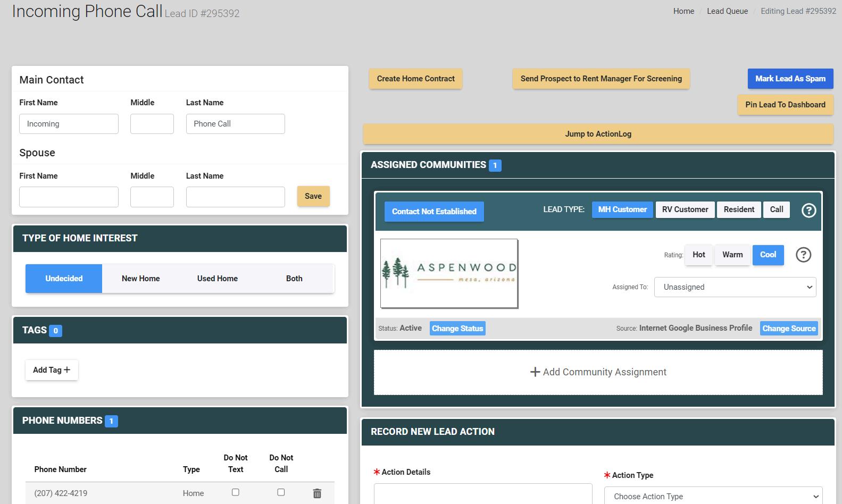Open Lead Queue breadcrumb link
842x504 pixels.
[727, 11]
